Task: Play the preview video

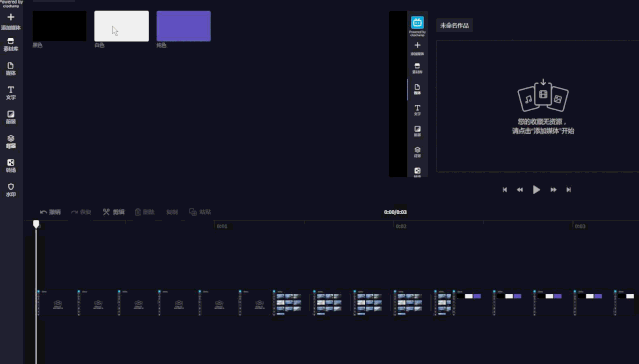Action: [x=536, y=190]
